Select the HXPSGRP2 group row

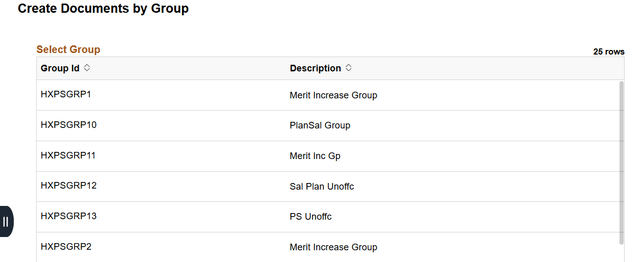point(66,247)
